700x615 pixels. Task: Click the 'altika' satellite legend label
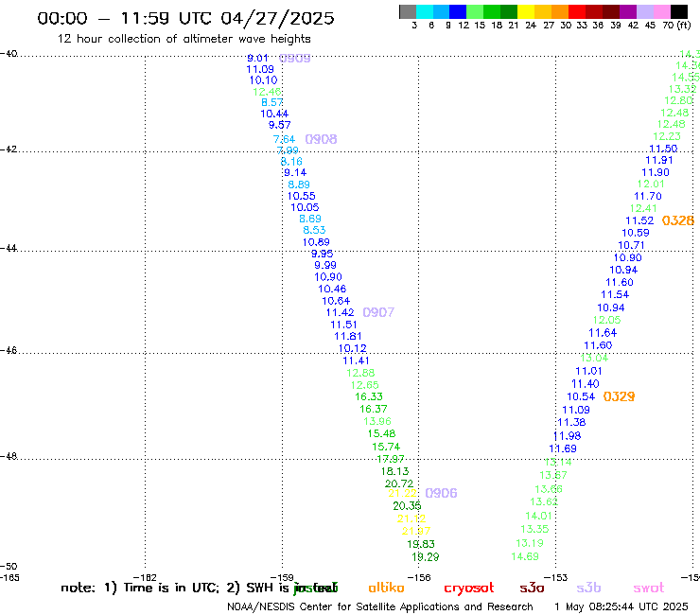386,588
